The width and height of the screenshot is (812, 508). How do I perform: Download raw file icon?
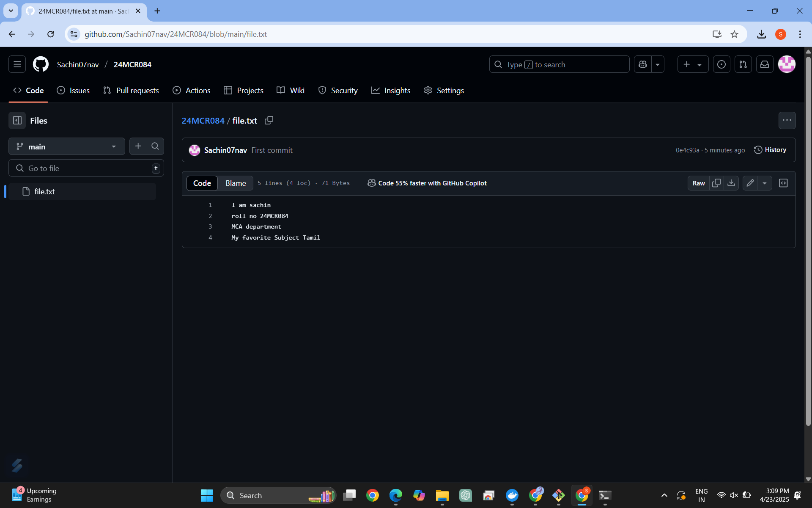pyautogui.click(x=731, y=183)
